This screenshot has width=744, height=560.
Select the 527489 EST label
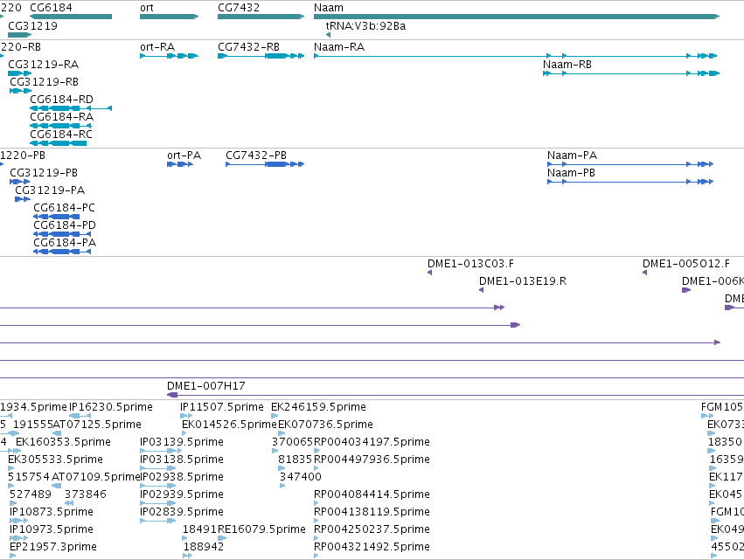click(x=31, y=494)
